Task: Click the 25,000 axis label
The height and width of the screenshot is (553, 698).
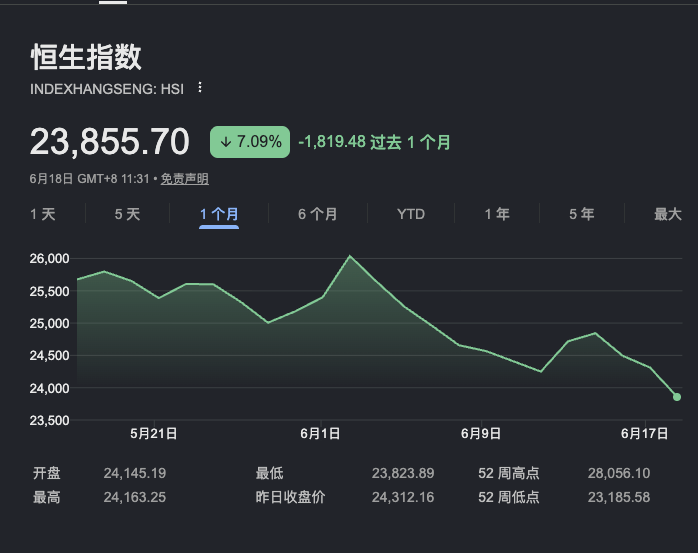Action: click(49, 324)
